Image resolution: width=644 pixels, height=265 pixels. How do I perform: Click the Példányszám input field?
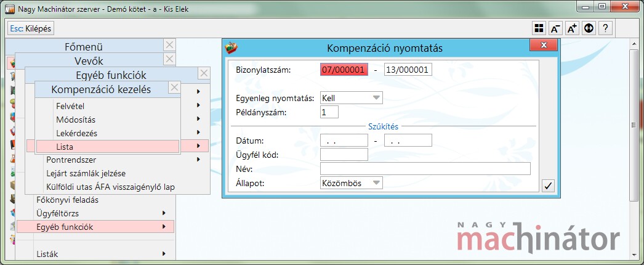coord(329,112)
